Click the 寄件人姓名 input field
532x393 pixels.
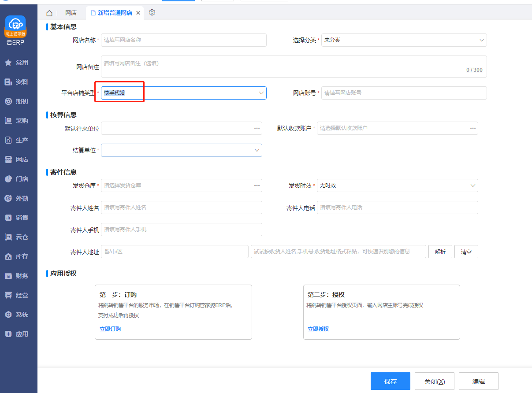[181, 208]
